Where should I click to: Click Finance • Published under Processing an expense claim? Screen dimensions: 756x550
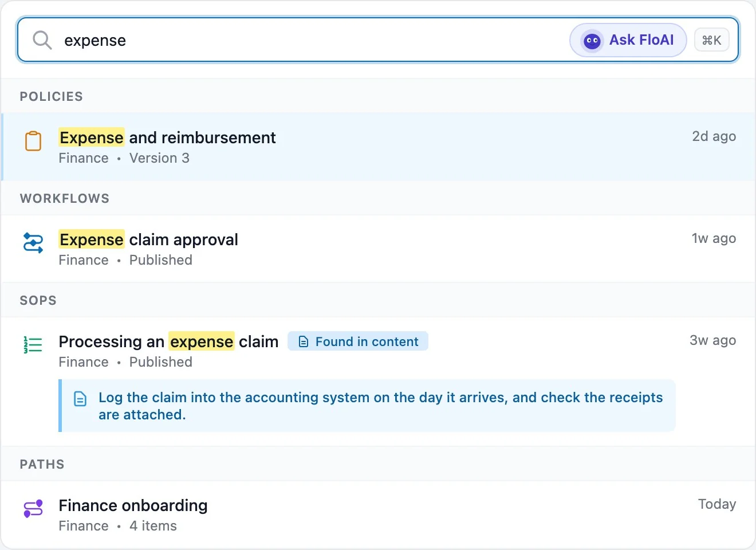tap(125, 362)
